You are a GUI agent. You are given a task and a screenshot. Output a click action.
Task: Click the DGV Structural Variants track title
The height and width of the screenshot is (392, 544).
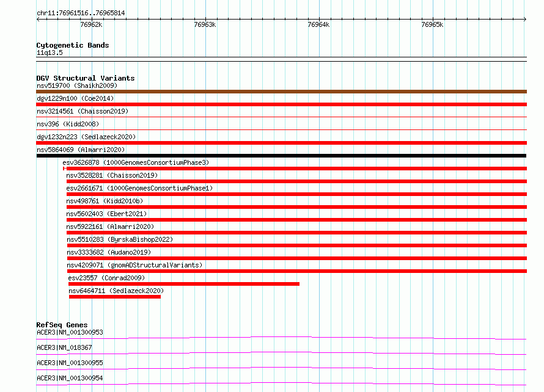86,78
